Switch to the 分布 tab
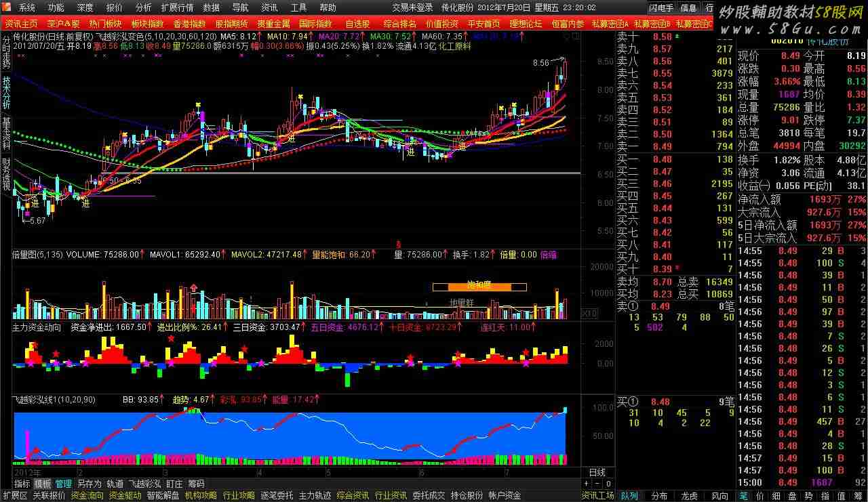868x502 pixels. [658, 496]
